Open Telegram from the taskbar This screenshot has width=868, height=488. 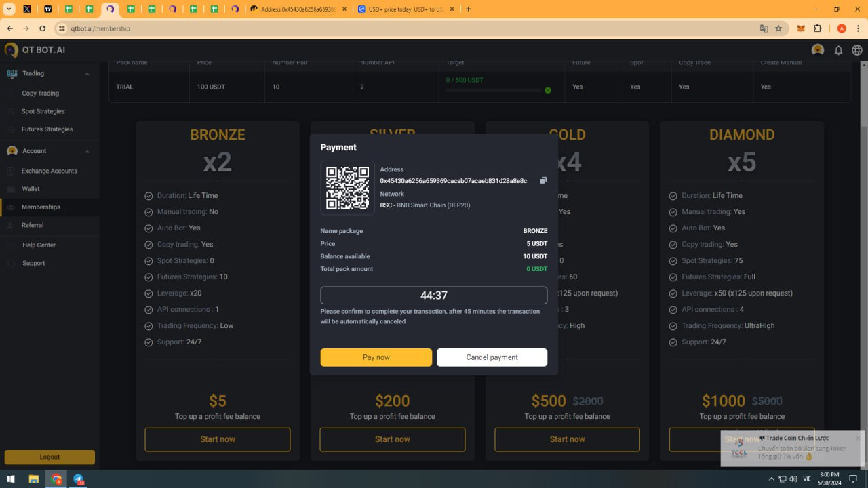tap(78, 479)
